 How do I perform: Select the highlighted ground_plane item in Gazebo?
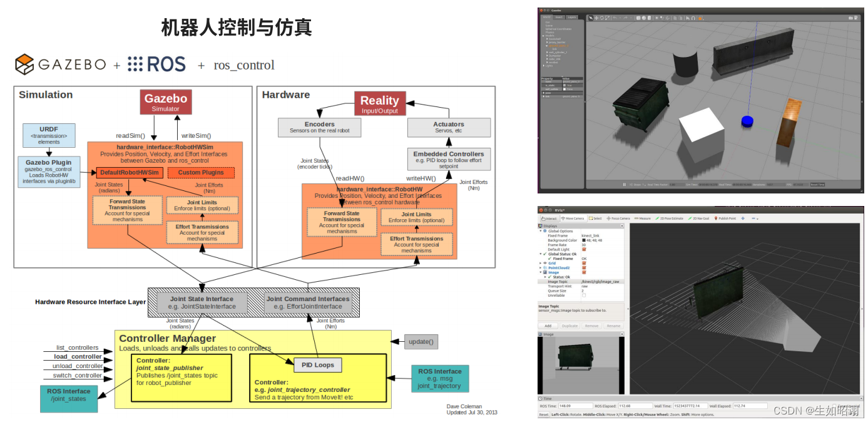click(559, 46)
